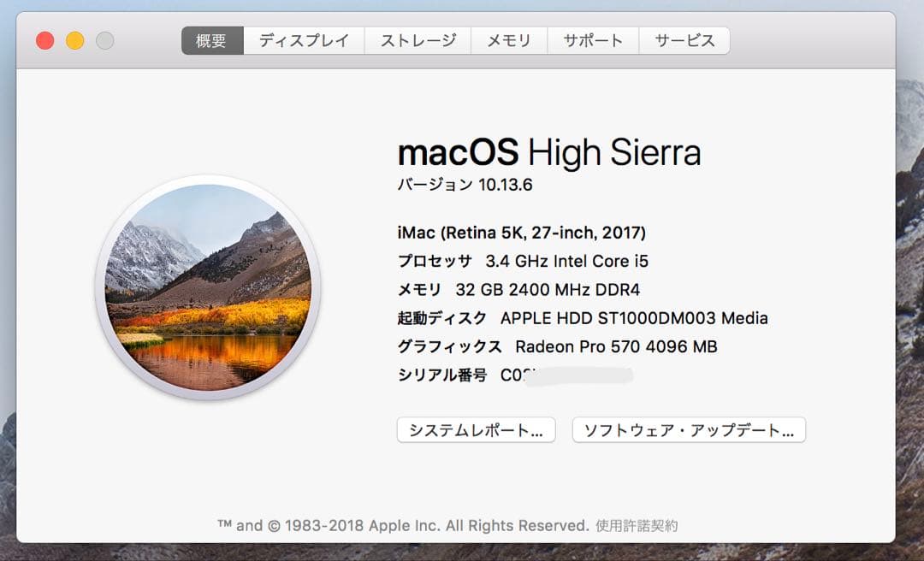The height and width of the screenshot is (561, 924).
Task: Select the 概要 tab
Action: pos(210,39)
